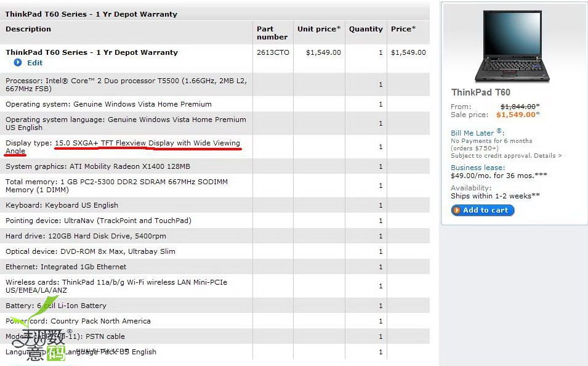This screenshot has width=588, height=366.
Task: Select System graphics ATI Mobility Radeon row
Action: click(215, 166)
